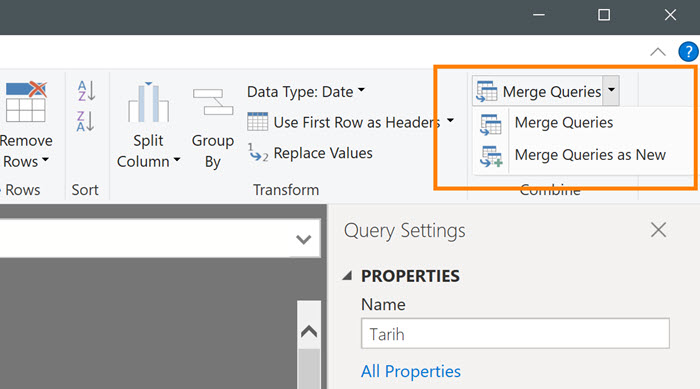Open the Split Column options

pyautogui.click(x=148, y=125)
